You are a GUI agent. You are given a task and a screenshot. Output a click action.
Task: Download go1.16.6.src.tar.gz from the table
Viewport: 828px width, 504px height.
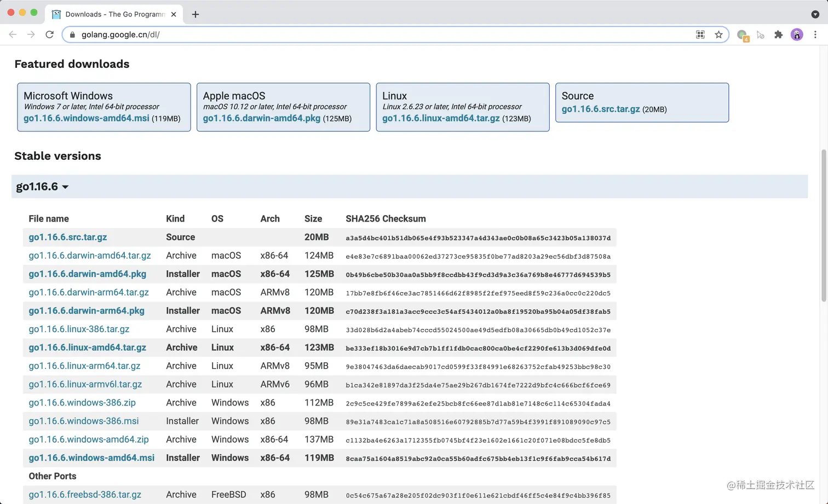point(68,237)
